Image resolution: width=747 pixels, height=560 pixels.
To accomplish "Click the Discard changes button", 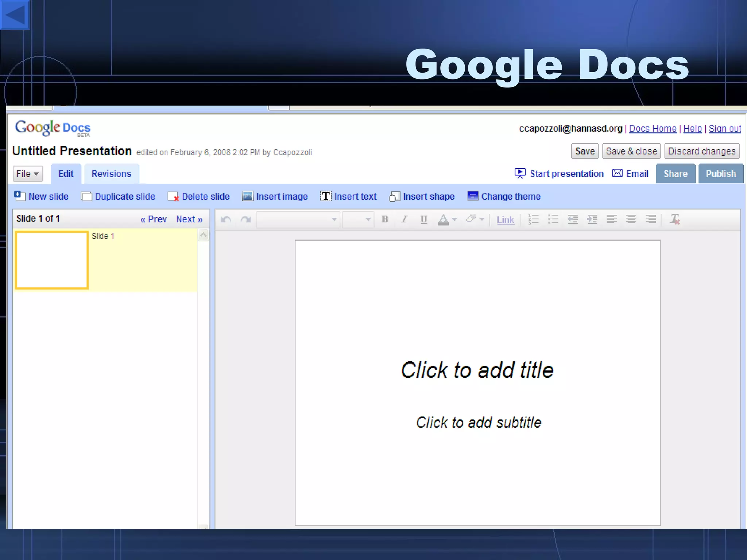I will (702, 151).
